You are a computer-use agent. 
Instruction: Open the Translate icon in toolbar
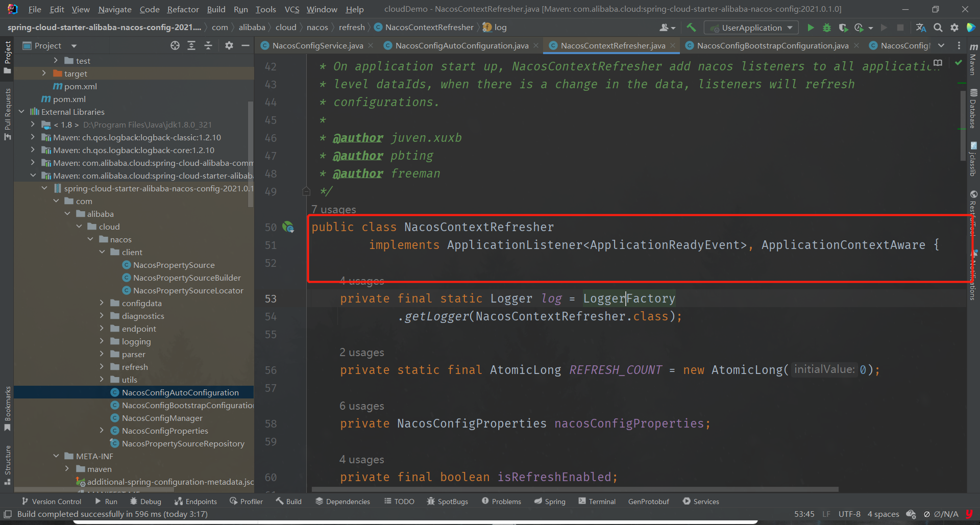tap(921, 28)
